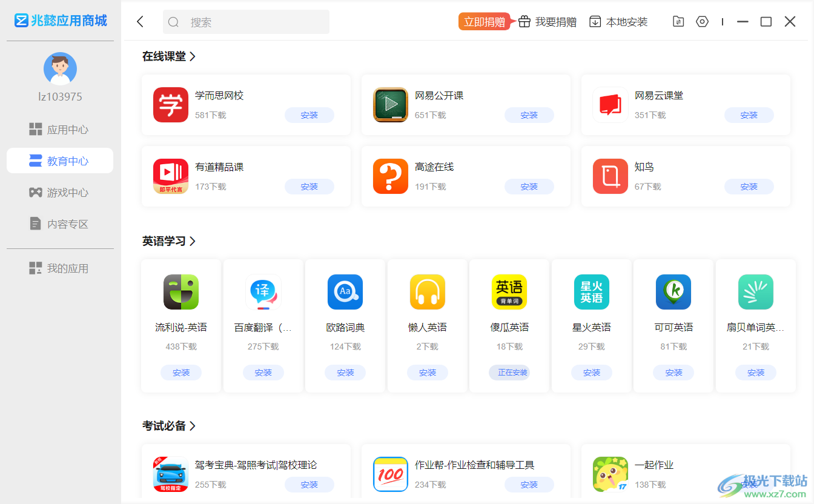Open 游戏中心 in sidebar
Image resolution: width=814 pixels, height=504 pixels.
pyautogui.click(x=60, y=193)
